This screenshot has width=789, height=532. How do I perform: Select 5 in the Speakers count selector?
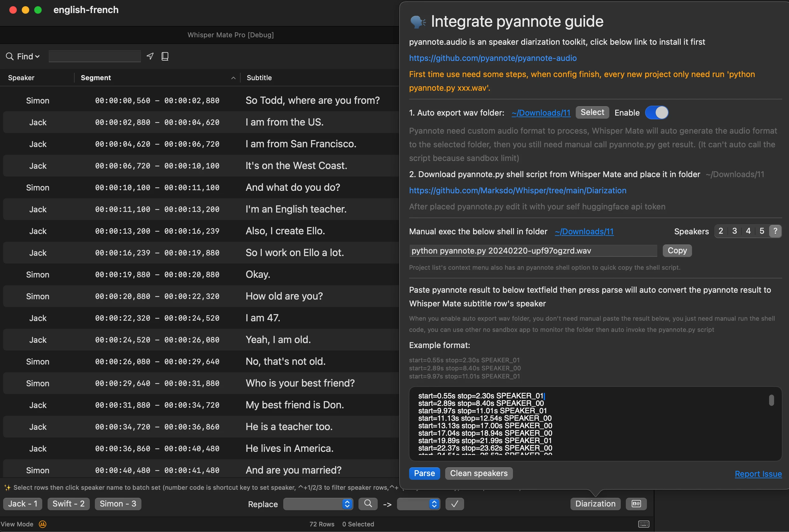762,231
